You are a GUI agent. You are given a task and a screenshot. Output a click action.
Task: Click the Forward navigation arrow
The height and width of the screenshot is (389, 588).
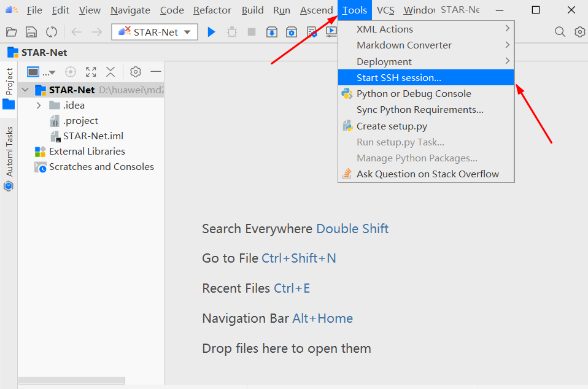point(97,33)
